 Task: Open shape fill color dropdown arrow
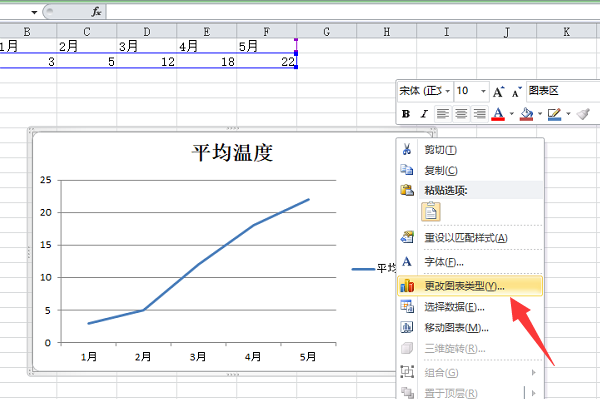540,114
